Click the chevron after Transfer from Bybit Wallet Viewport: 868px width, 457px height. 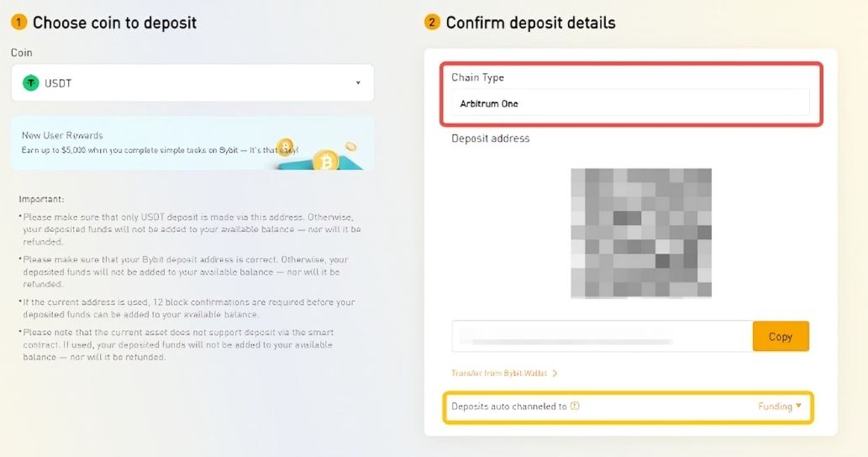coord(555,373)
